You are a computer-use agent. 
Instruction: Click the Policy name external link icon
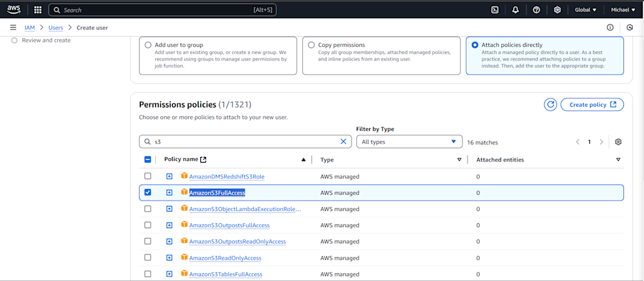point(203,159)
